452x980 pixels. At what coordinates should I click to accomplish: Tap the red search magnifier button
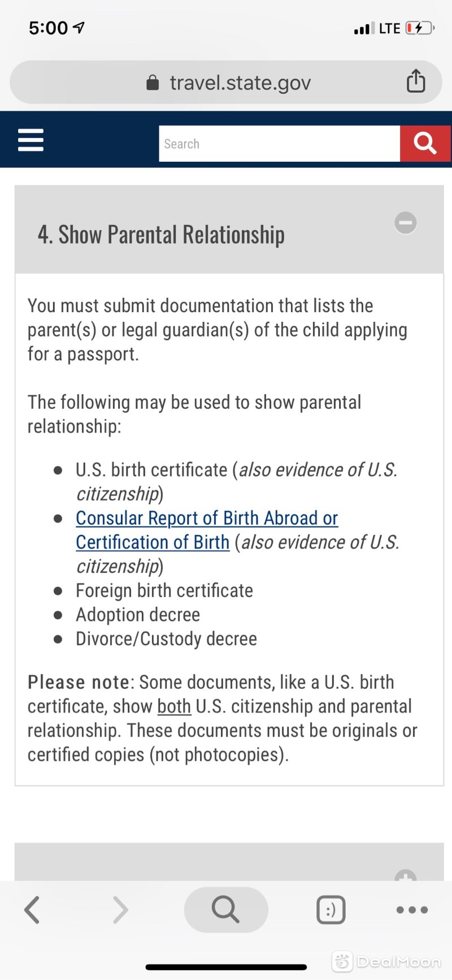tap(425, 144)
